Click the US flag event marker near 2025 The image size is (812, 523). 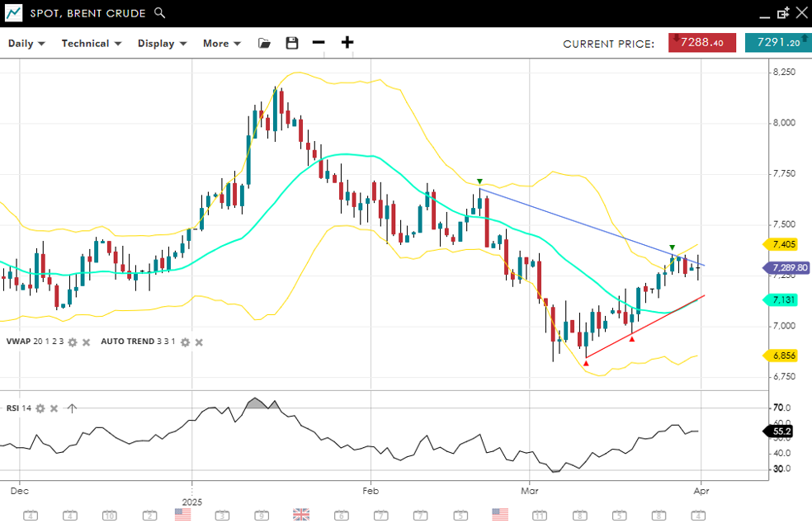tap(183, 515)
